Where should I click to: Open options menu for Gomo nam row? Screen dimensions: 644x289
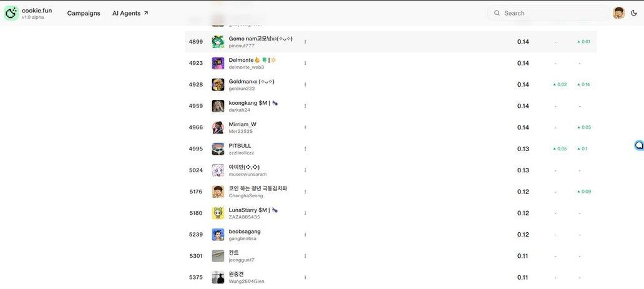click(x=305, y=42)
